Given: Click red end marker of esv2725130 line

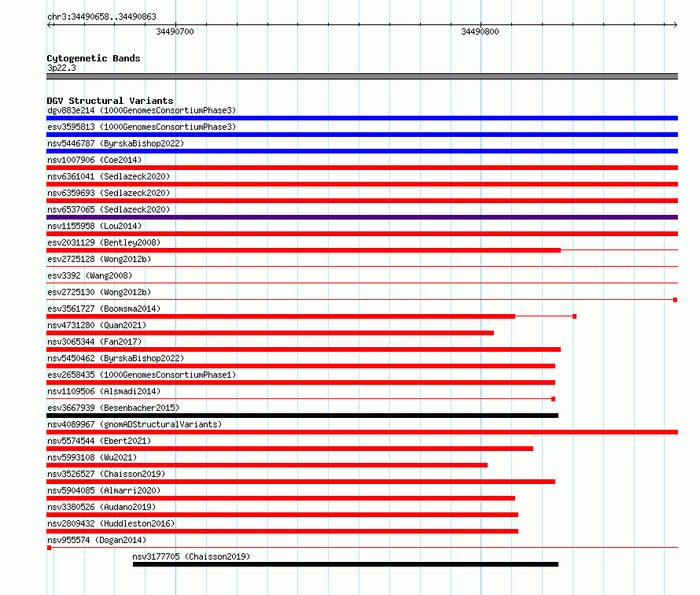Looking at the screenshot, I should (676, 300).
